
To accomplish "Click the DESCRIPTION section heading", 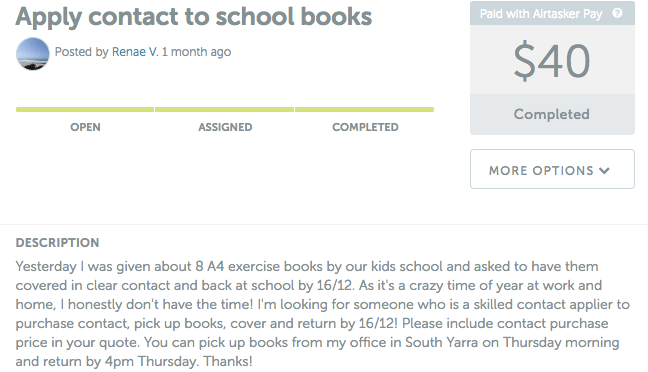I will point(57,243).
